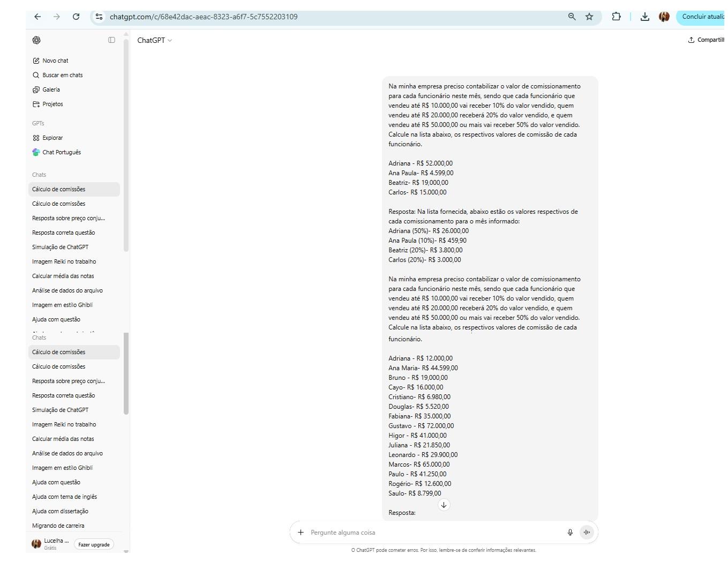Click the line Gustavo - R$ 72.000,00
This screenshot has height=562, width=728.
click(421, 426)
